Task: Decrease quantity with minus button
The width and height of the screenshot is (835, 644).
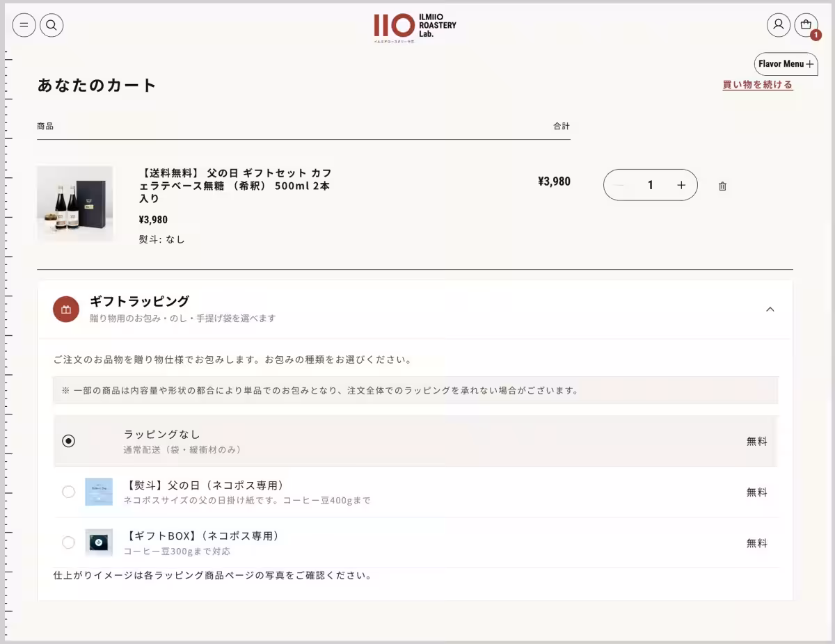Action: (619, 185)
